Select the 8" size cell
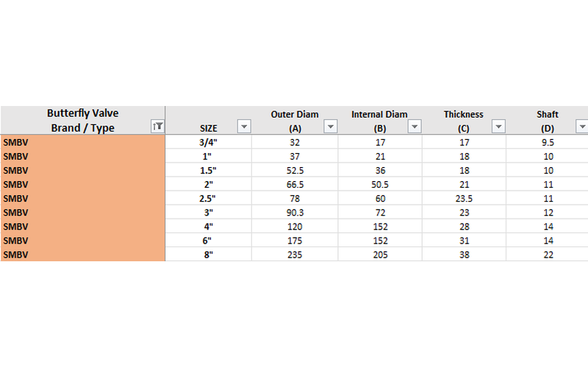The width and height of the screenshot is (588, 368). click(209, 254)
